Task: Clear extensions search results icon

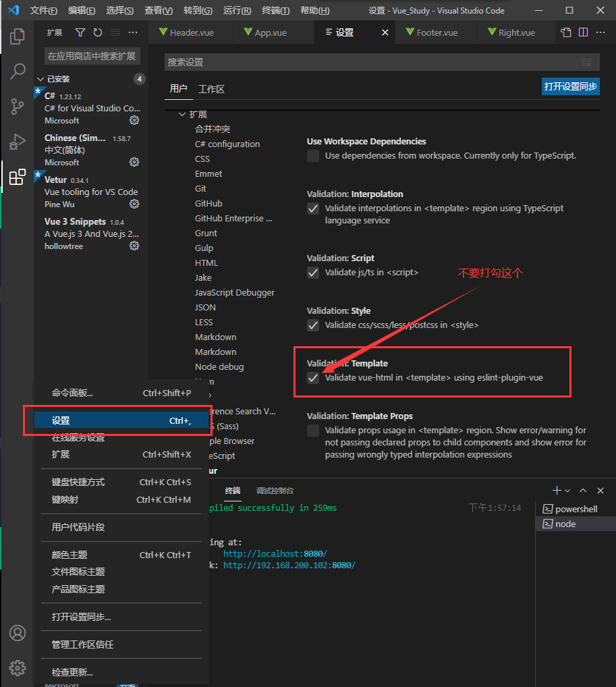Action: coord(115,32)
